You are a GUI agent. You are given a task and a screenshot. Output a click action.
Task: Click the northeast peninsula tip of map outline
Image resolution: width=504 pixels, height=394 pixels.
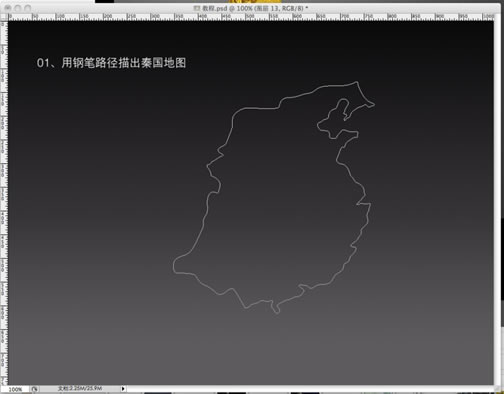click(373, 104)
